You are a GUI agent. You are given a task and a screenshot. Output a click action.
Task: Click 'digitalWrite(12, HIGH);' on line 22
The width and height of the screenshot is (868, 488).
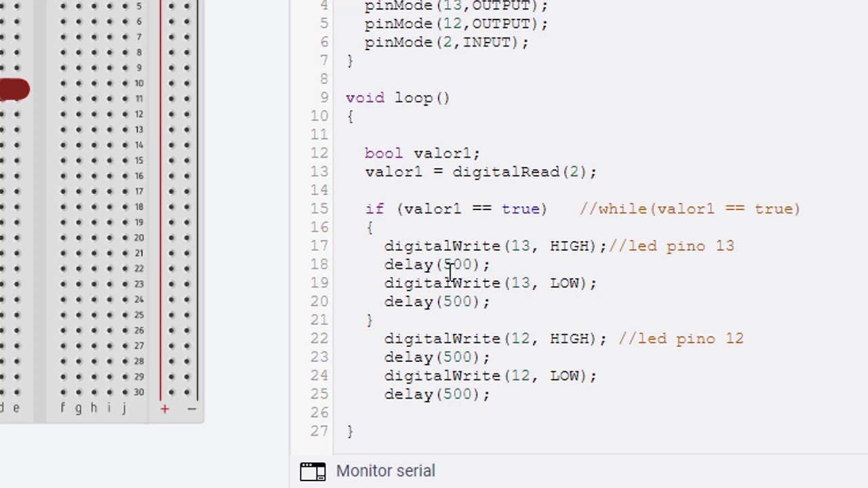tap(495, 338)
